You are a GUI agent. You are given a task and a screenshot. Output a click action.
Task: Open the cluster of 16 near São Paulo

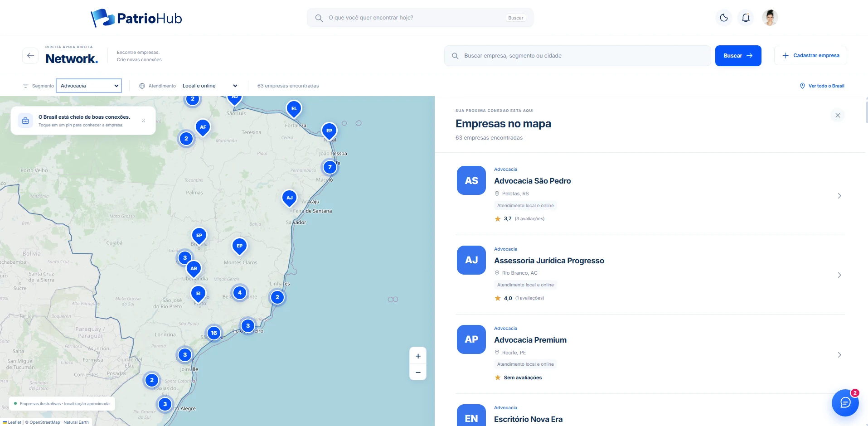pyautogui.click(x=214, y=333)
